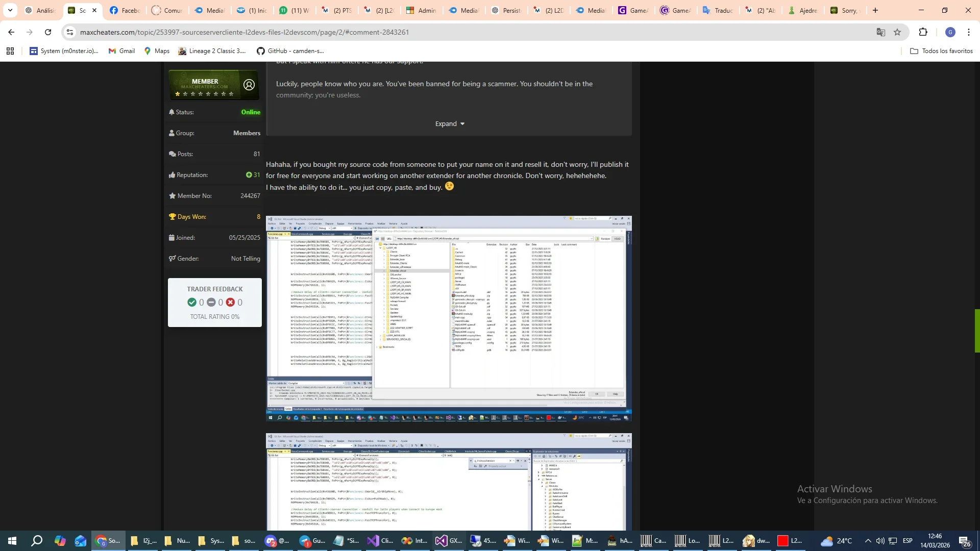
Task: Open Windows Start menu
Action: (x=12, y=541)
